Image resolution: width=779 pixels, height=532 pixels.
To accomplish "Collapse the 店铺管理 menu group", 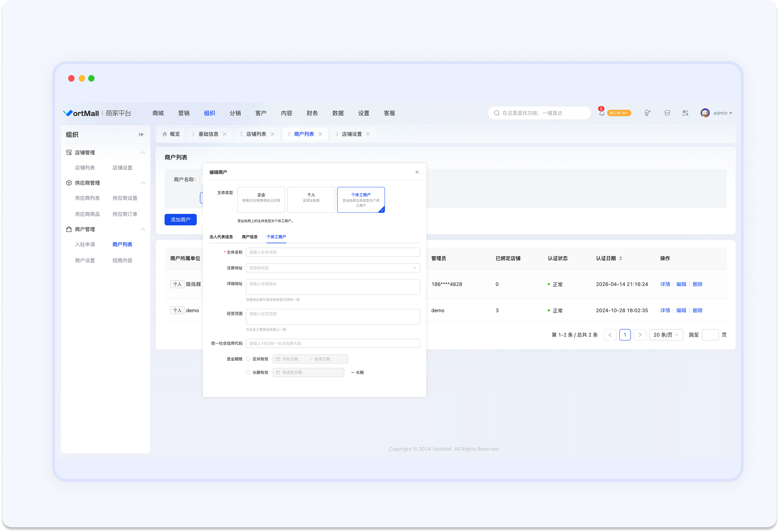I will (143, 153).
